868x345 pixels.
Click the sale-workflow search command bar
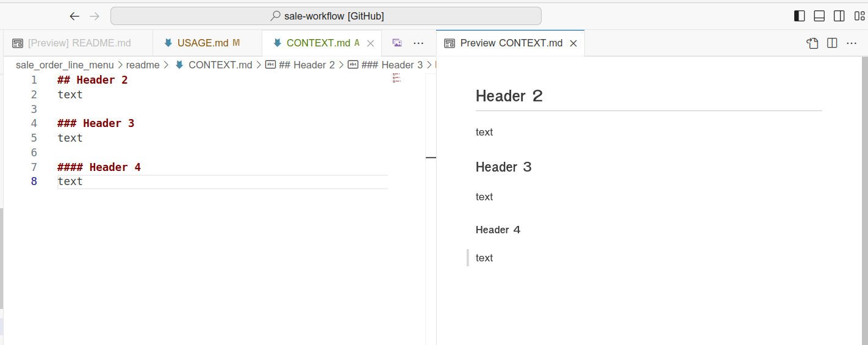[x=326, y=16]
